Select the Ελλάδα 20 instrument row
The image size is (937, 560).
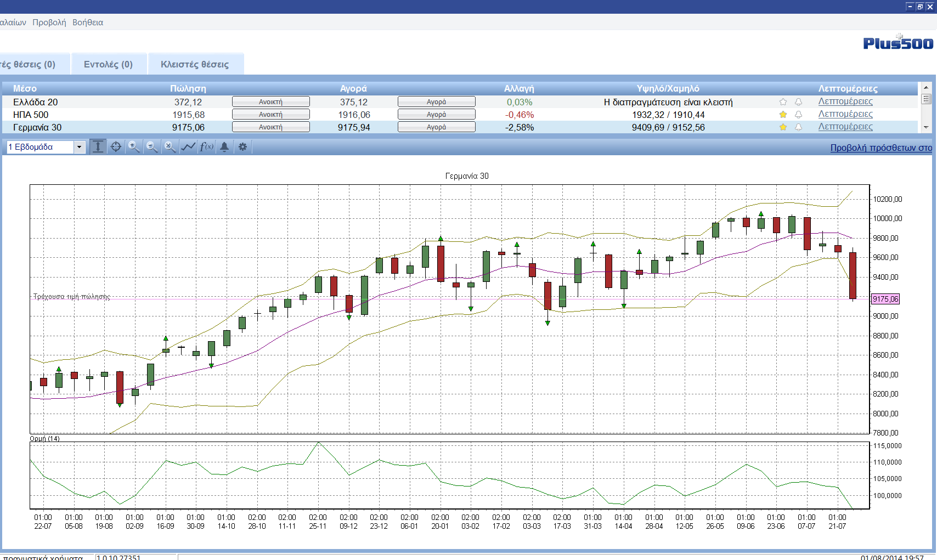tap(460, 102)
